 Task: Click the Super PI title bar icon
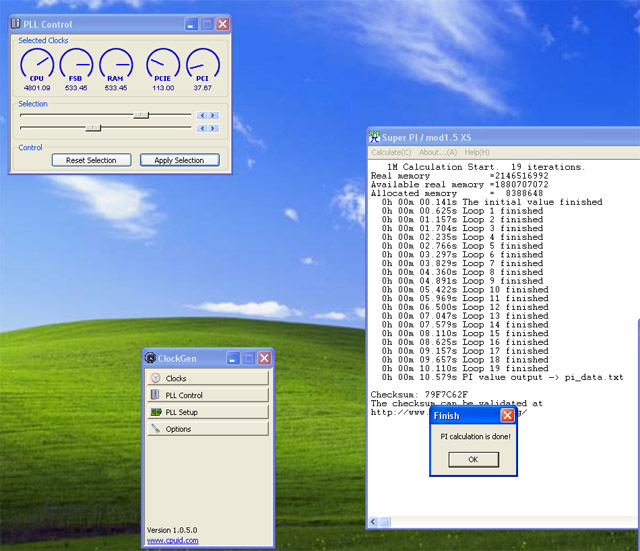point(375,136)
